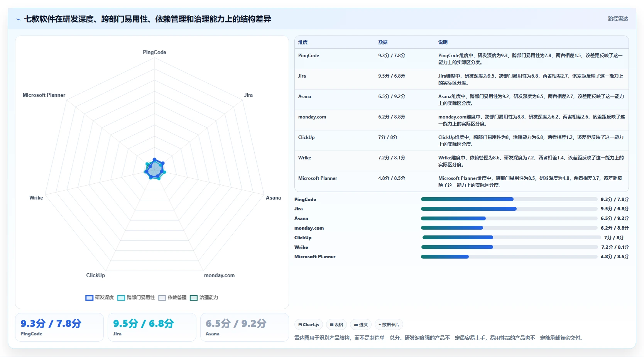Click the radar polygon at chart center
This screenshot has width=644, height=357.
(155, 169)
